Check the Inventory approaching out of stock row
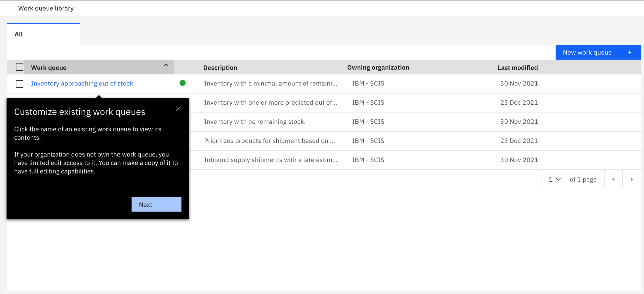The height and width of the screenshot is (294, 644). coord(19,84)
